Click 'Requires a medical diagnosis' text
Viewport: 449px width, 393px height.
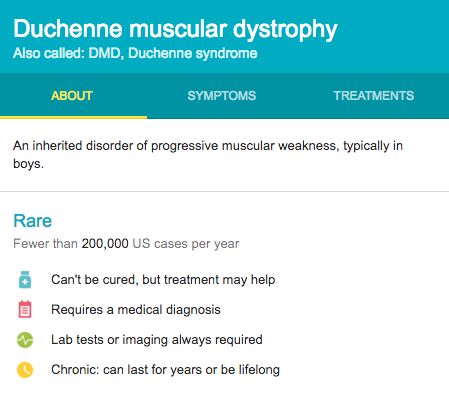(x=136, y=310)
